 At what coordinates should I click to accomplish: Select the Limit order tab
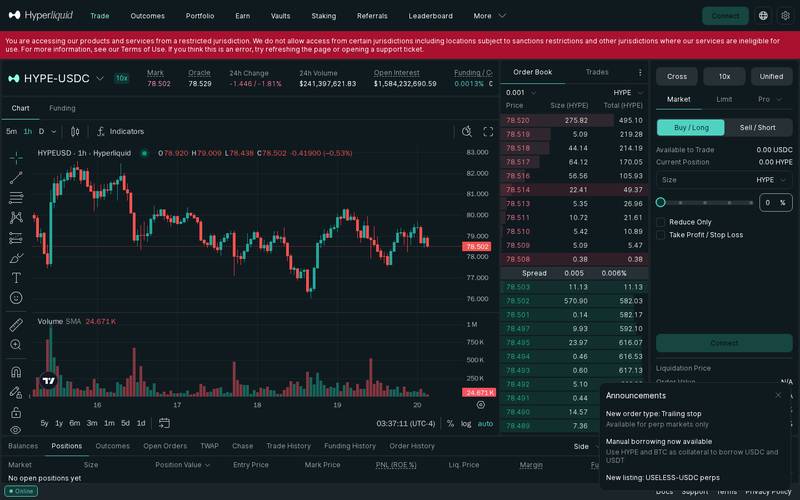point(724,99)
